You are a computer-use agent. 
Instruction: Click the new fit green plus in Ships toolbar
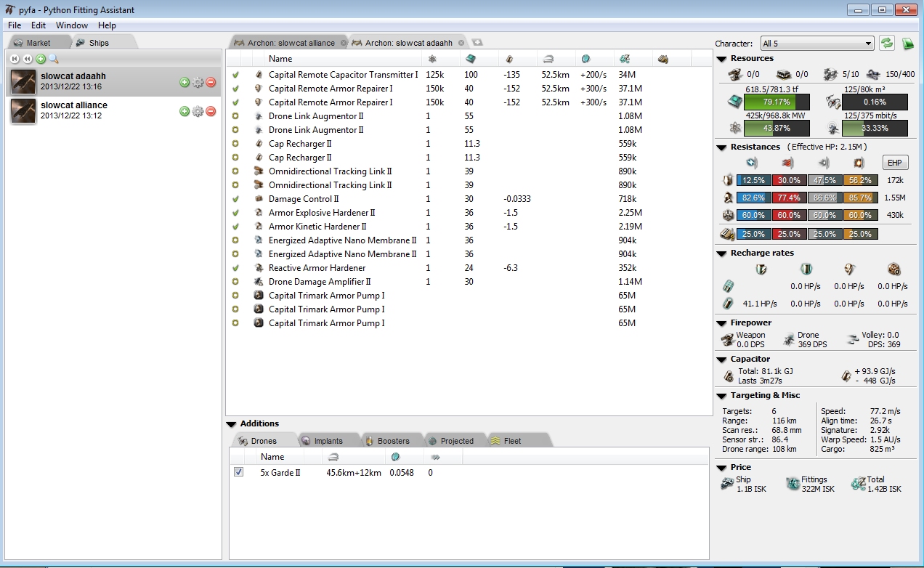41,59
